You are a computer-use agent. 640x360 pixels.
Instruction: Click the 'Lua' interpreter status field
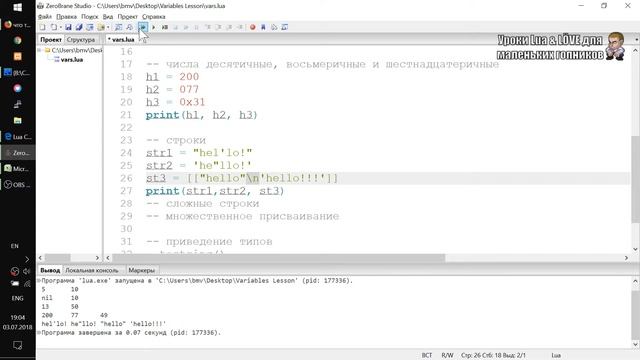click(x=556, y=356)
